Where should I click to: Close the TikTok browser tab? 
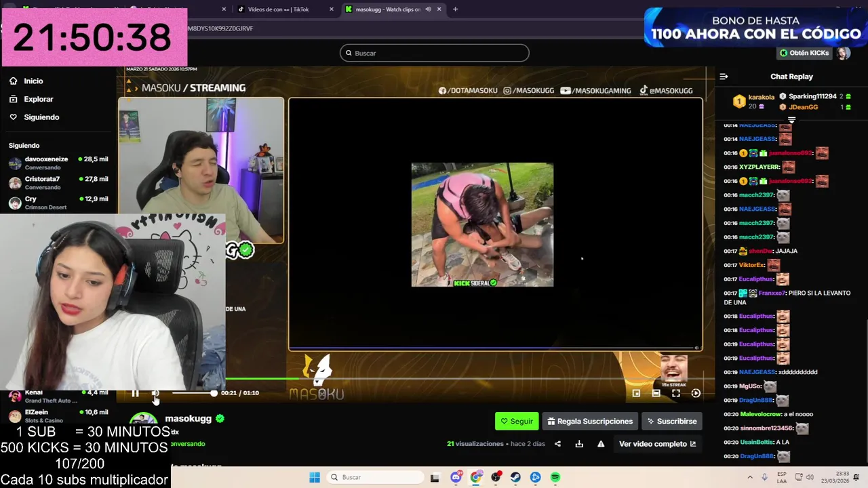click(x=332, y=9)
